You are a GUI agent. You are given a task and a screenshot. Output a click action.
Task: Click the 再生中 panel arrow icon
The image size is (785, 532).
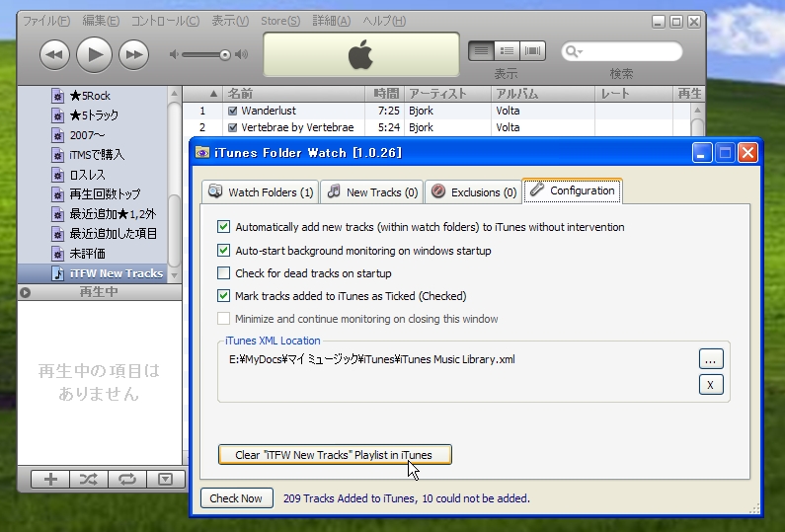coord(25,292)
